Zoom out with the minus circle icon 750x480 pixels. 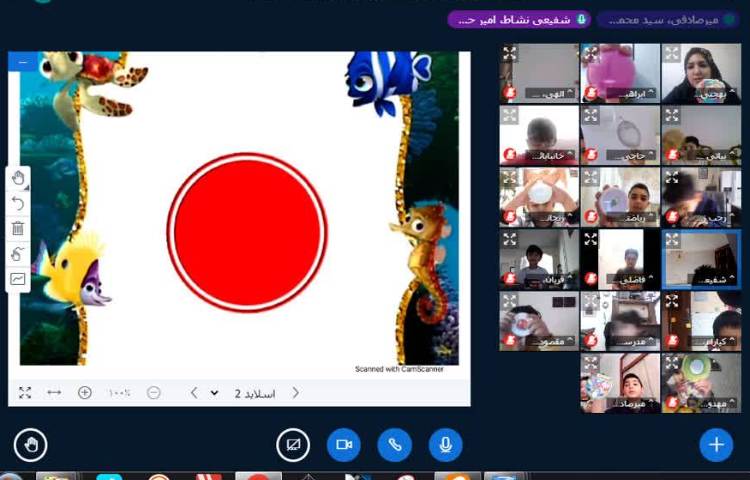click(x=153, y=393)
